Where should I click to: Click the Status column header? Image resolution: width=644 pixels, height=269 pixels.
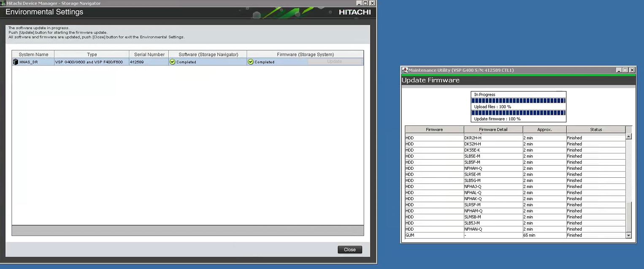(596, 130)
